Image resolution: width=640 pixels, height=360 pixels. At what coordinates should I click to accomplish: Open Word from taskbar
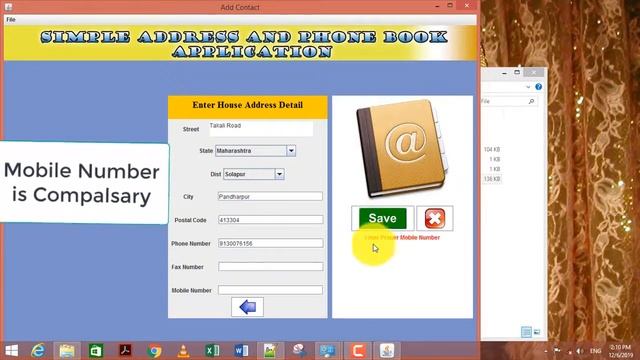[241, 351]
